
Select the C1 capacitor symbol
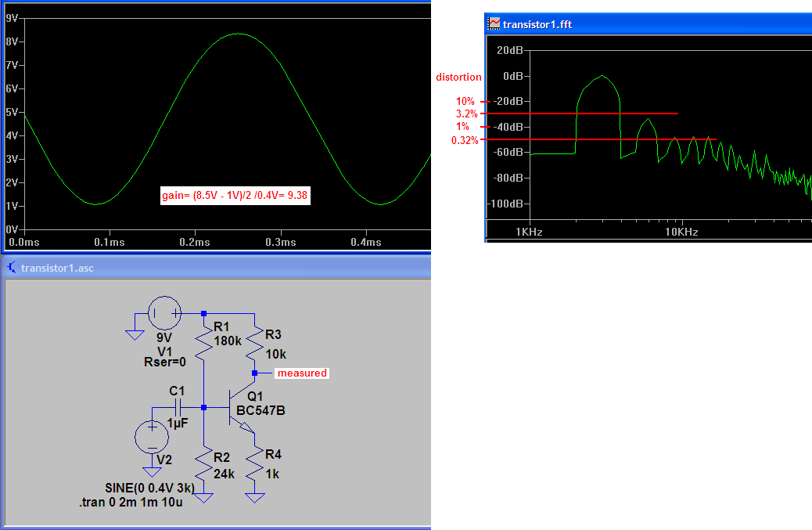tap(178, 407)
